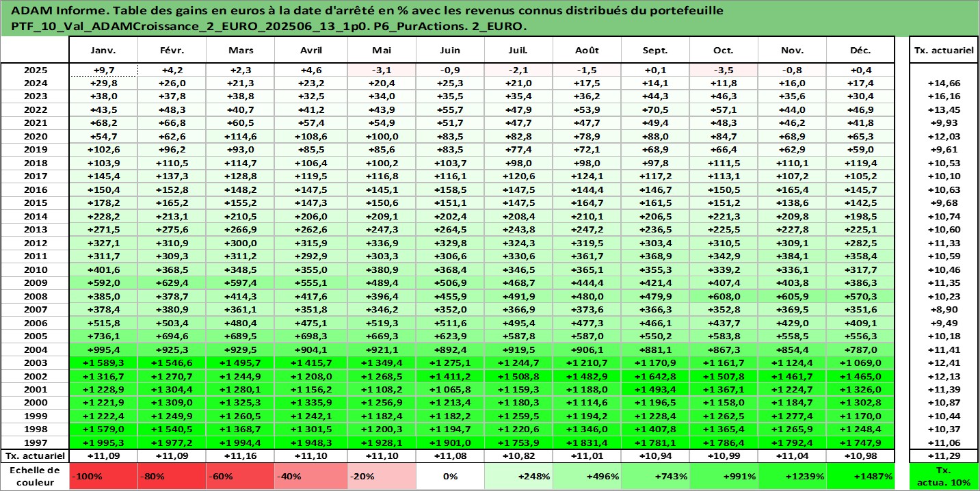Screen dimensions: 980x491
Task: Click the 1997 year row label
Action: pyautogui.click(x=35, y=442)
